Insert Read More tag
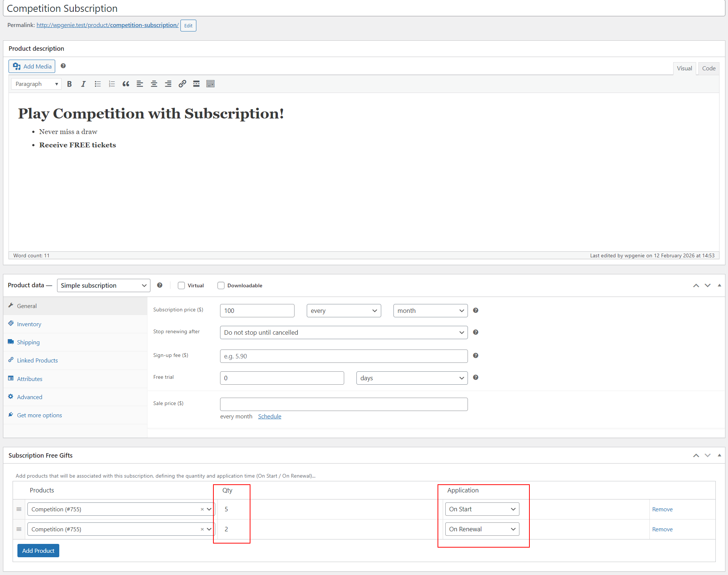 coord(196,84)
